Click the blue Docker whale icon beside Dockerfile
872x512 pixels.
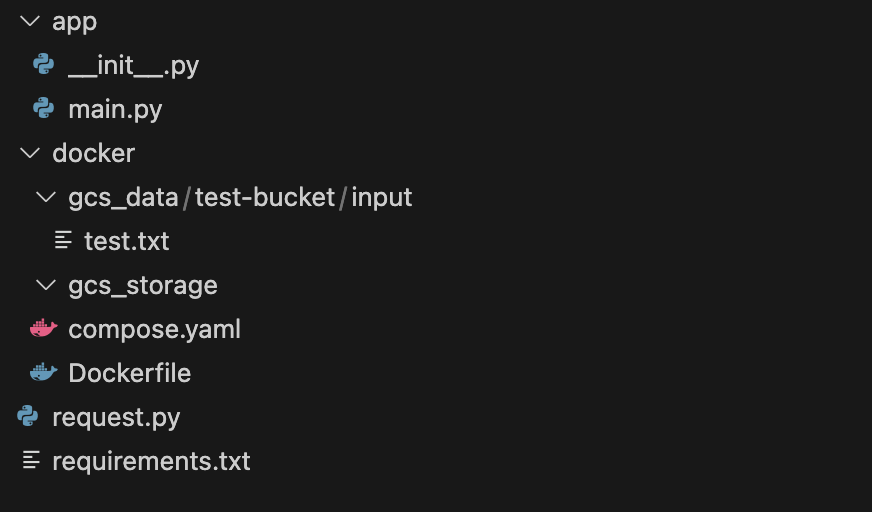pos(43,373)
